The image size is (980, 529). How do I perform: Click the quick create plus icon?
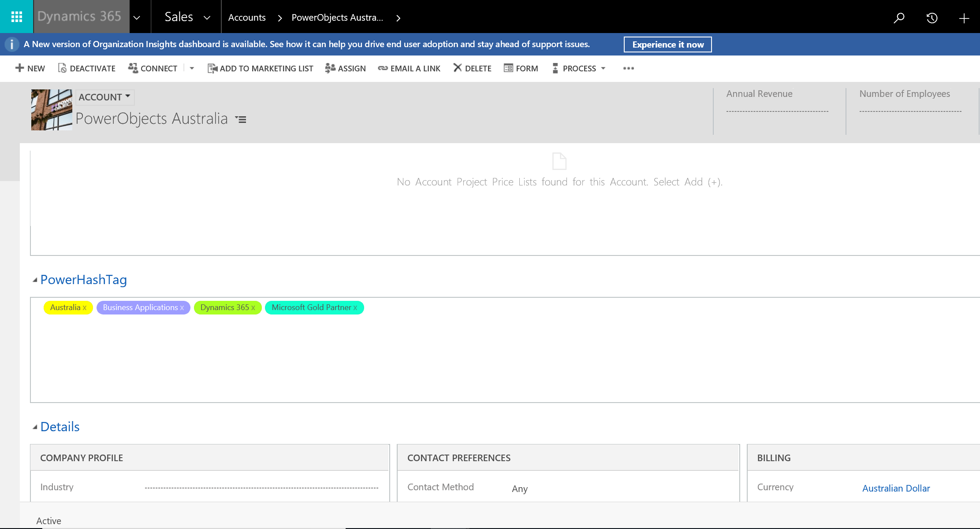point(964,18)
